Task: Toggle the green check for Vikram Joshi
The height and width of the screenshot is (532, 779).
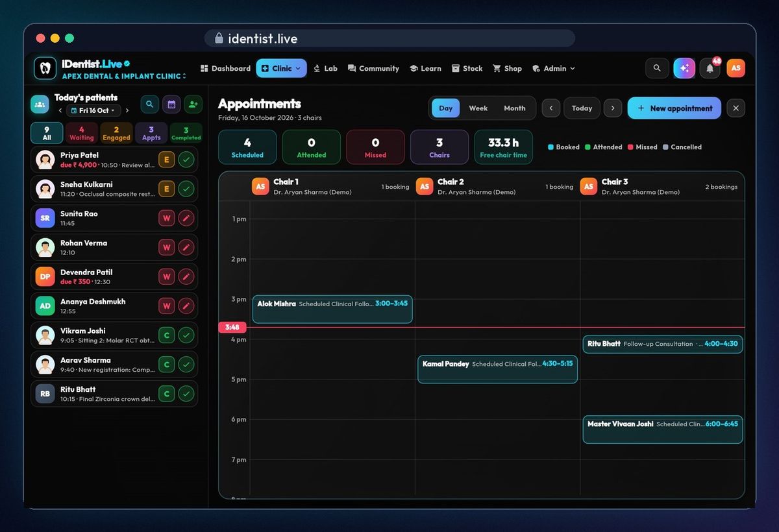Action: pyautogui.click(x=186, y=335)
